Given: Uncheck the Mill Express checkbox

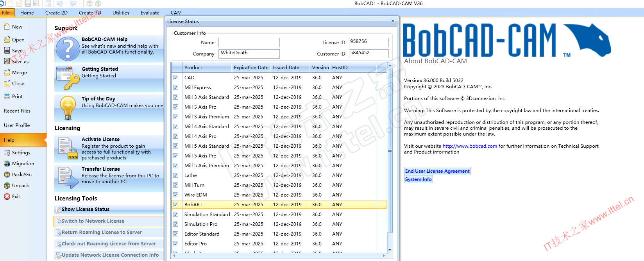Looking at the screenshot, I should [176, 88].
